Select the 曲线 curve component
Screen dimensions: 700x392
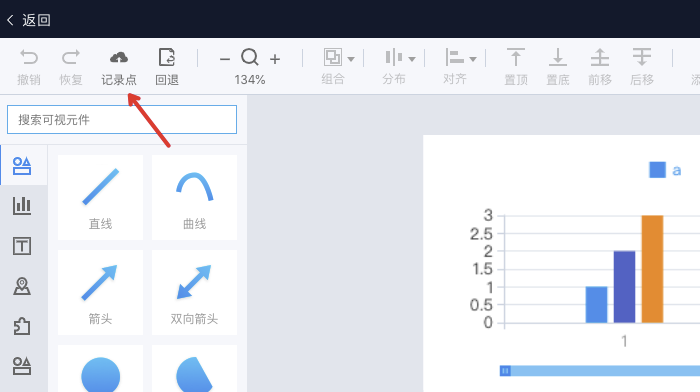coord(195,197)
